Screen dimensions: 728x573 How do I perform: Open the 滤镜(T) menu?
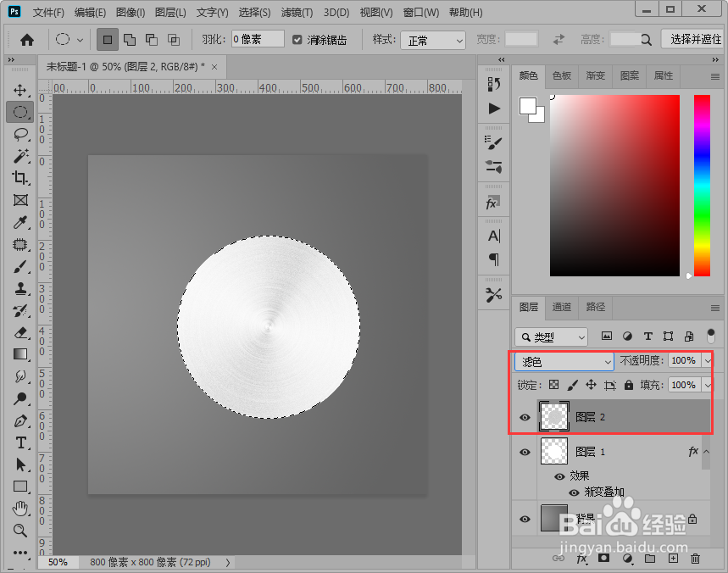point(297,13)
